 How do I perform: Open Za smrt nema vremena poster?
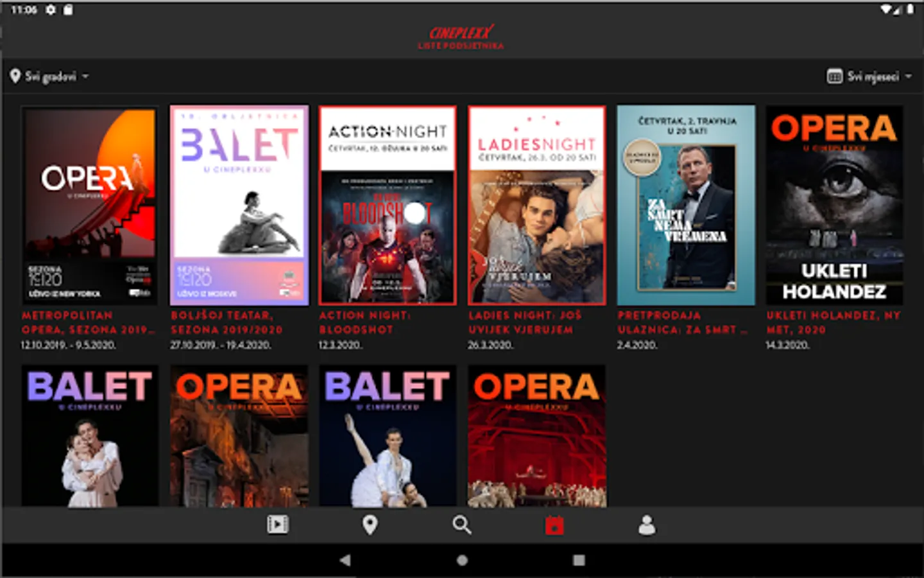point(685,206)
